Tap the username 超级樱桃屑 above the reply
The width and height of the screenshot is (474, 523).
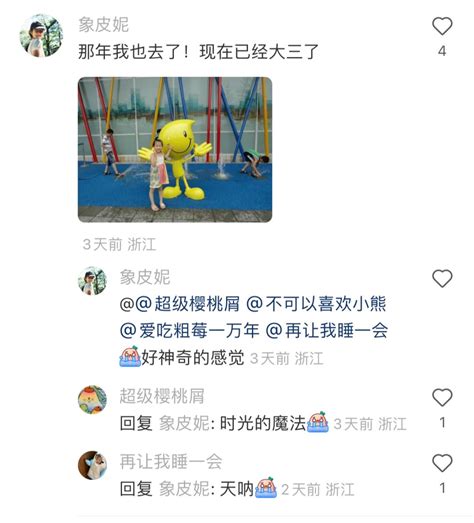coord(162,396)
